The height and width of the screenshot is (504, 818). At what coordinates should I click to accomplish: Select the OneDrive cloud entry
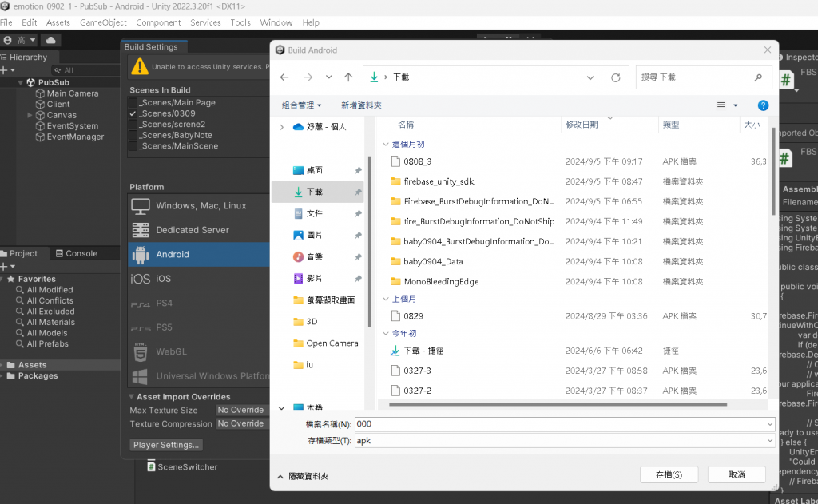[320, 127]
